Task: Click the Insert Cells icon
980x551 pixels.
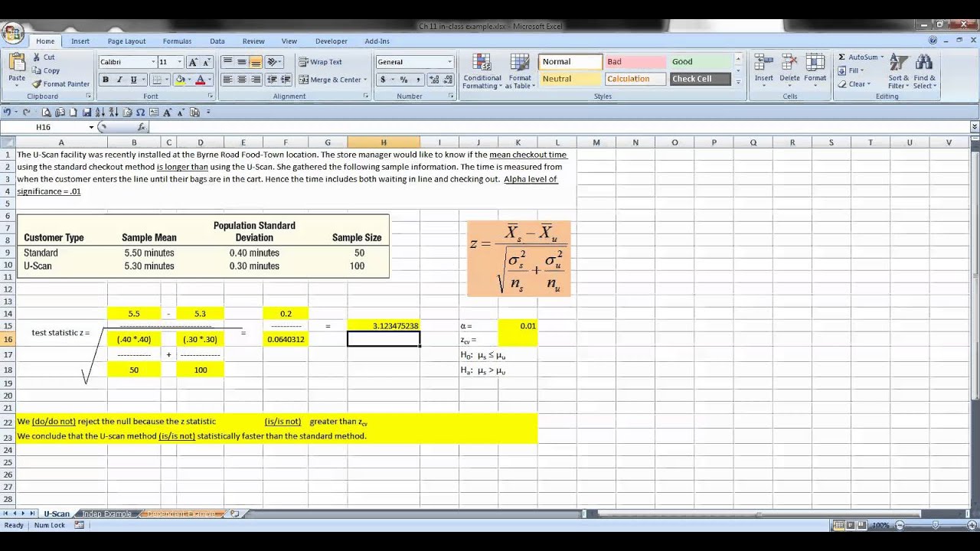Action: tap(764, 63)
